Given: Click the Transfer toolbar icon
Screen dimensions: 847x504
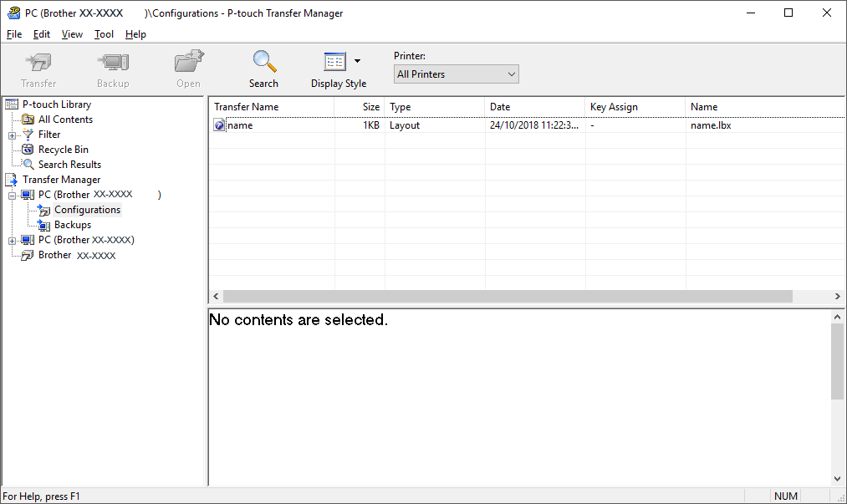Looking at the screenshot, I should 38,63.
